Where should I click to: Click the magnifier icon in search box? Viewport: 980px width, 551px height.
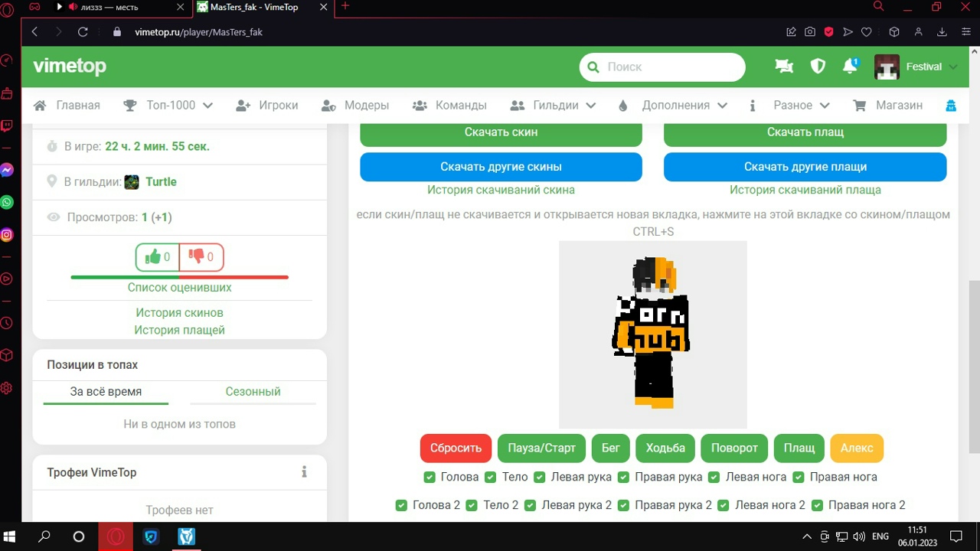click(x=593, y=67)
